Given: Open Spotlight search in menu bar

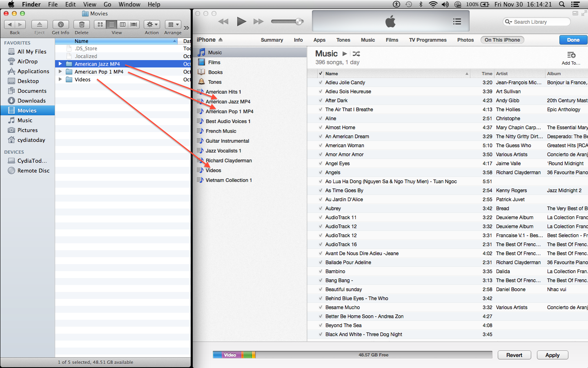Looking at the screenshot, I should point(562,4).
